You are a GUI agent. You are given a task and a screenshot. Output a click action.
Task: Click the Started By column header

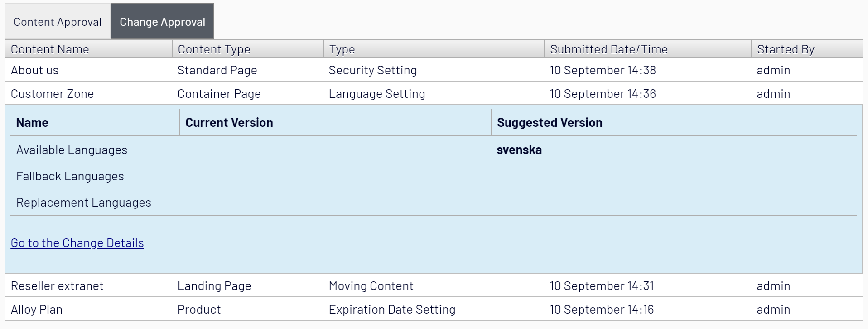(786, 49)
